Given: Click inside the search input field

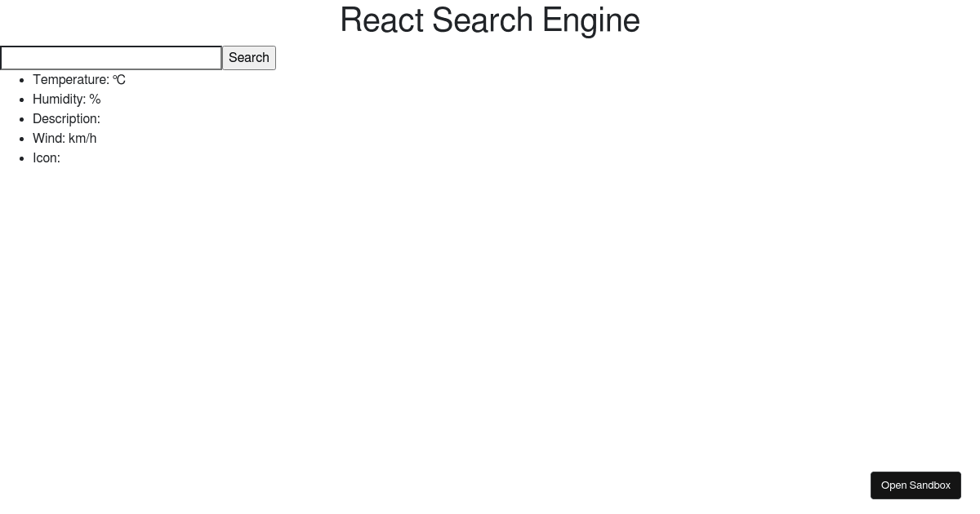Looking at the screenshot, I should coord(110,58).
